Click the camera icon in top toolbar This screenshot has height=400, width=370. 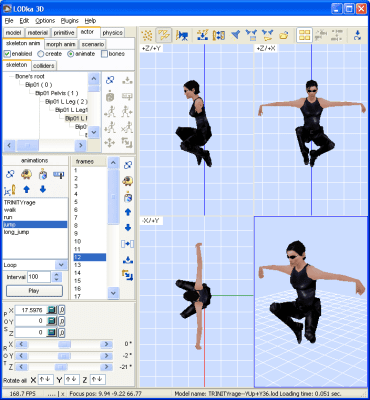(x=182, y=35)
